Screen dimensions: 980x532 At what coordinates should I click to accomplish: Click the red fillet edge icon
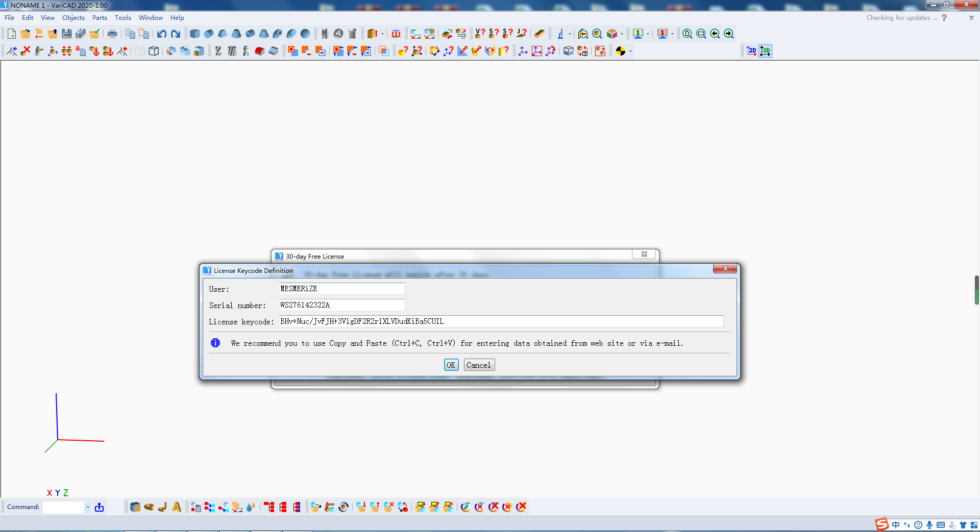(x=260, y=51)
